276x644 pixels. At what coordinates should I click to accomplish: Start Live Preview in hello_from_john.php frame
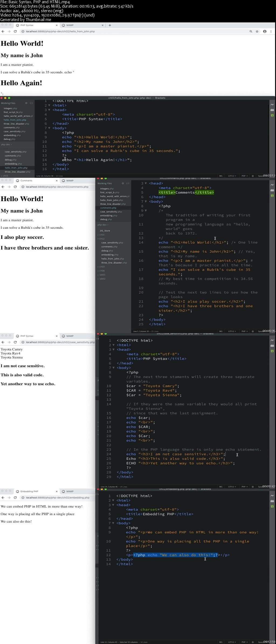coord(272,104)
